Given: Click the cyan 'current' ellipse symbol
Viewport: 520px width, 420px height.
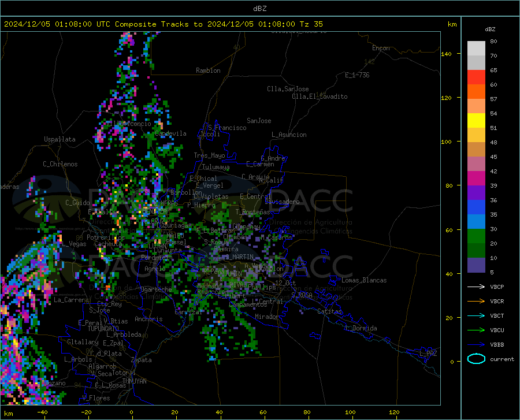Looking at the screenshot, I should 476,359.
